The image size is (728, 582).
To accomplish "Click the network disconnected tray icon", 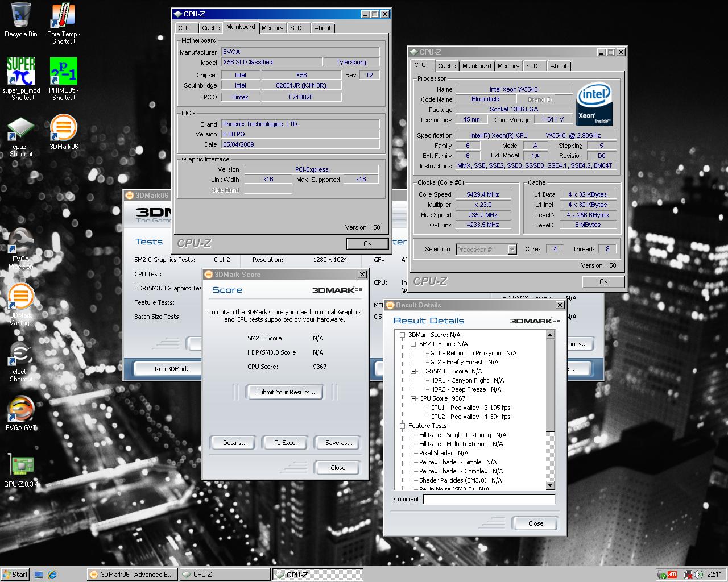I will coord(688,575).
